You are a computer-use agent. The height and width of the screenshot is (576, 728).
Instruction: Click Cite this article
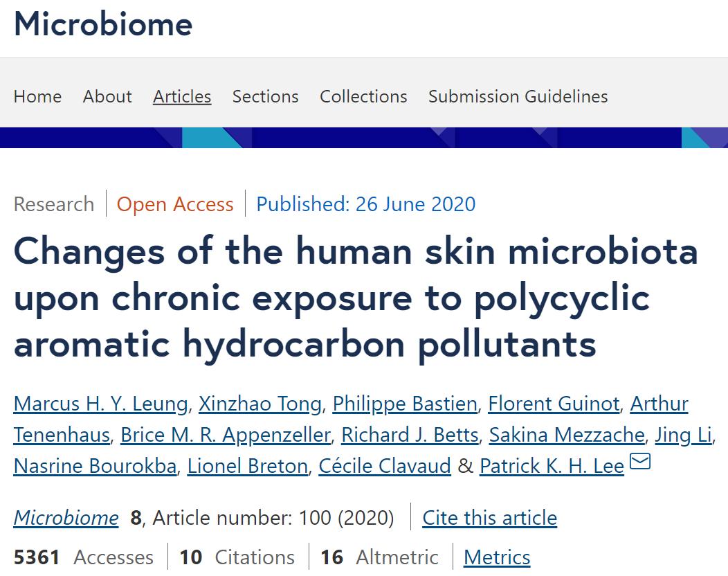pos(490,517)
